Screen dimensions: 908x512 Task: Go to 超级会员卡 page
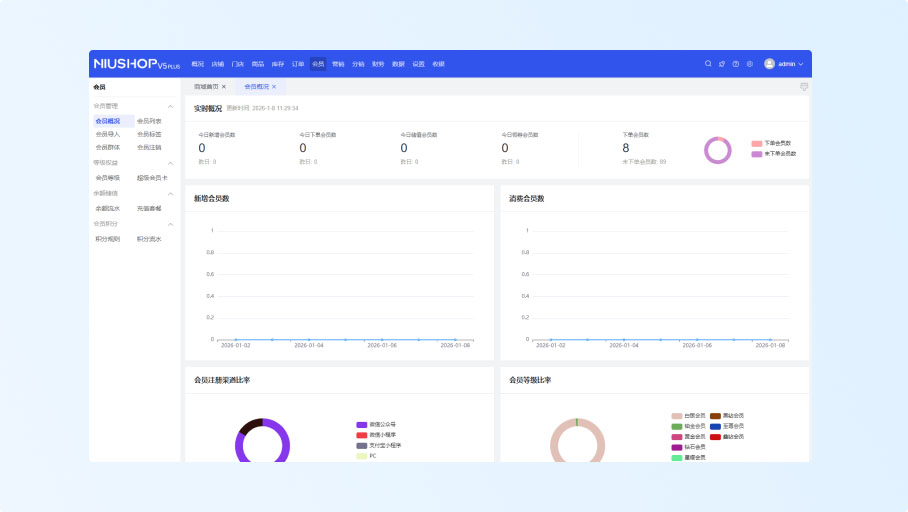coord(152,177)
